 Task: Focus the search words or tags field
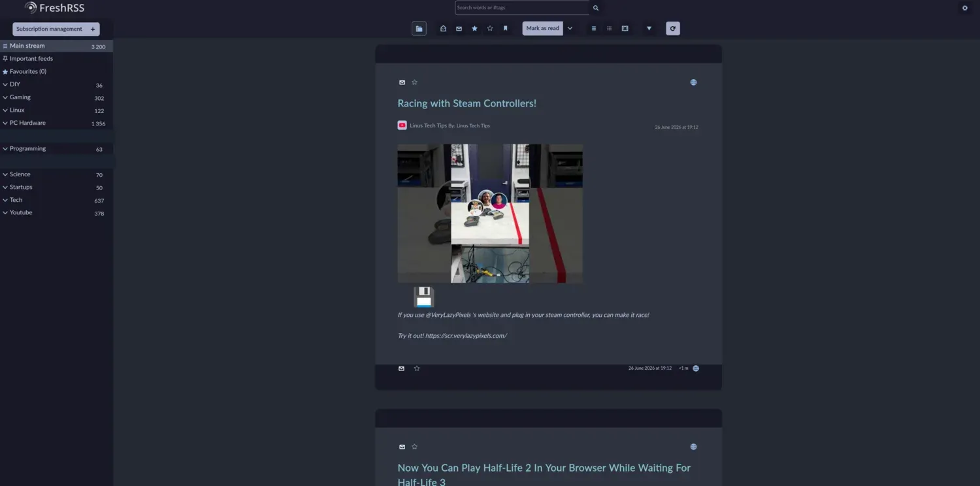coord(522,8)
